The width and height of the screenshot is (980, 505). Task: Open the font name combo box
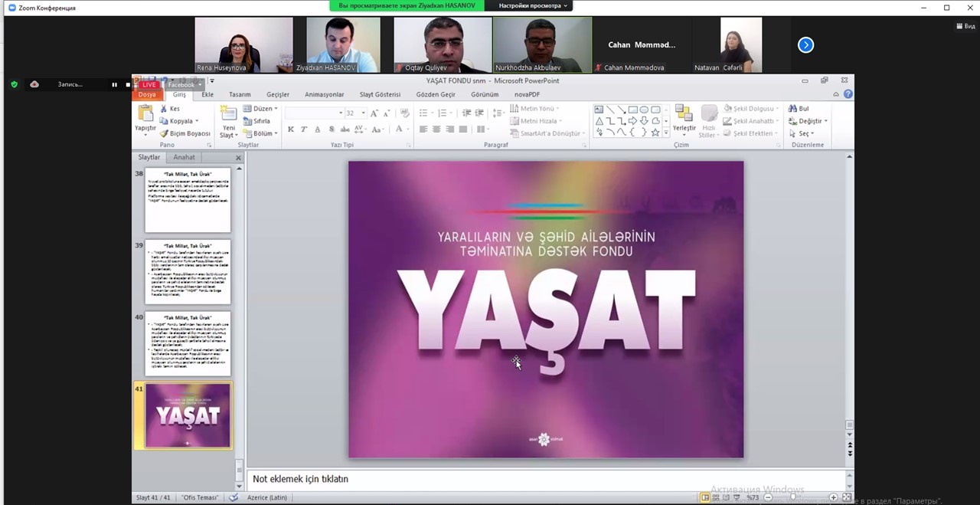point(314,113)
